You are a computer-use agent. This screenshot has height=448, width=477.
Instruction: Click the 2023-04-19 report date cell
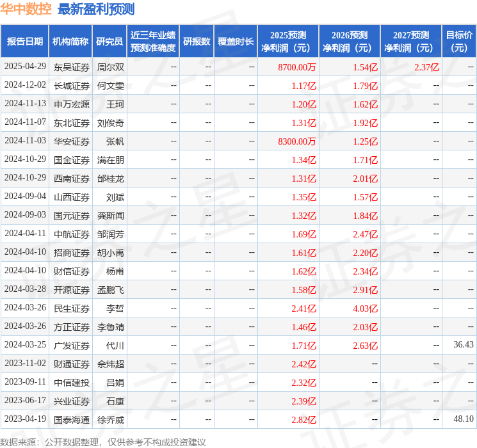[25, 420]
